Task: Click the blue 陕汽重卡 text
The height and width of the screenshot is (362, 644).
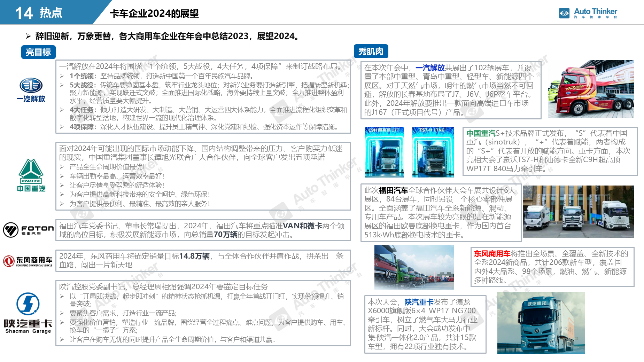Action: (x=419, y=302)
